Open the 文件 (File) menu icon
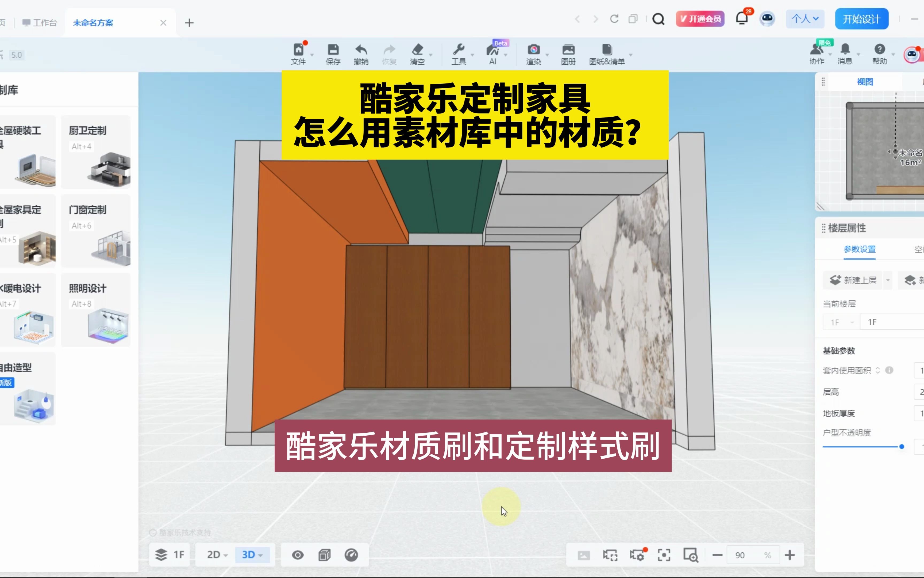Screen dimensions: 924x578 (298, 50)
